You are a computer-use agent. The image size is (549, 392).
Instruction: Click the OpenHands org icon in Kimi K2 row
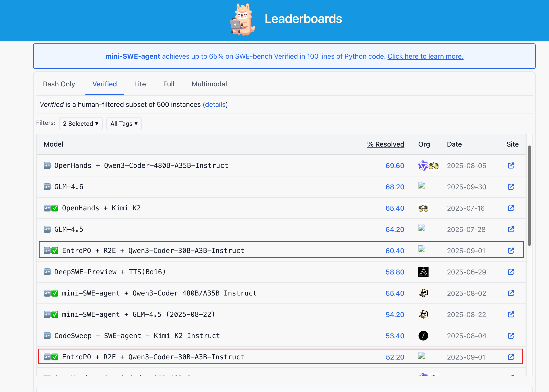(x=423, y=208)
